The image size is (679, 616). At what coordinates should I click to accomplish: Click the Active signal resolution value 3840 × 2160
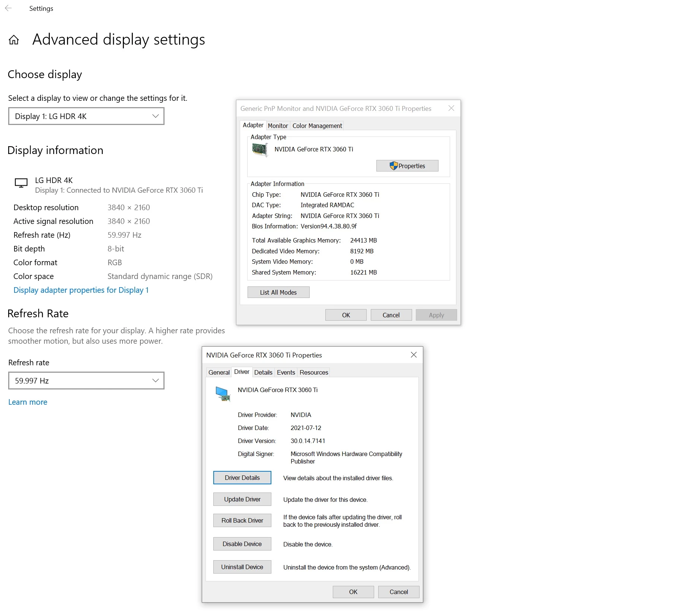pyautogui.click(x=129, y=221)
